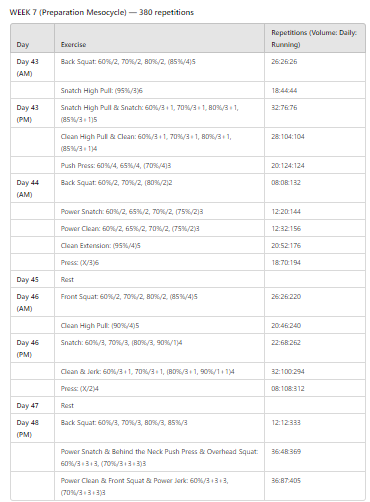Click the Clean & Jerk exercise cell

160,371
